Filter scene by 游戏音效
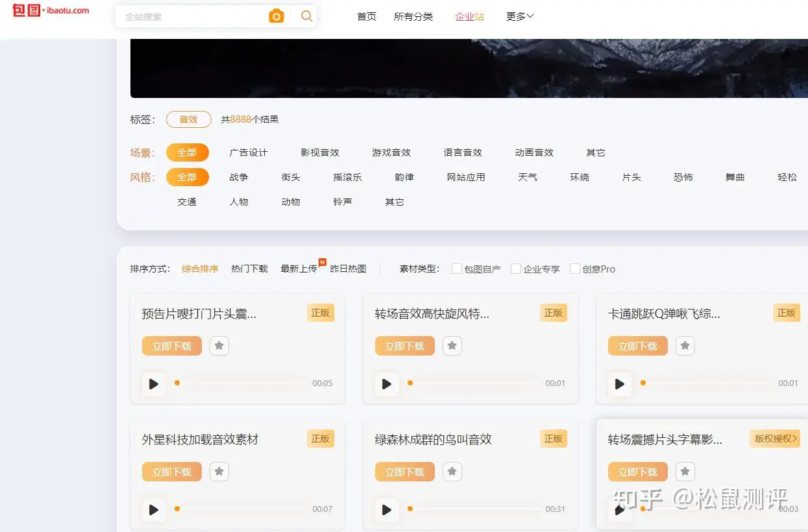Viewport: 808px width, 532px height. pos(391,152)
